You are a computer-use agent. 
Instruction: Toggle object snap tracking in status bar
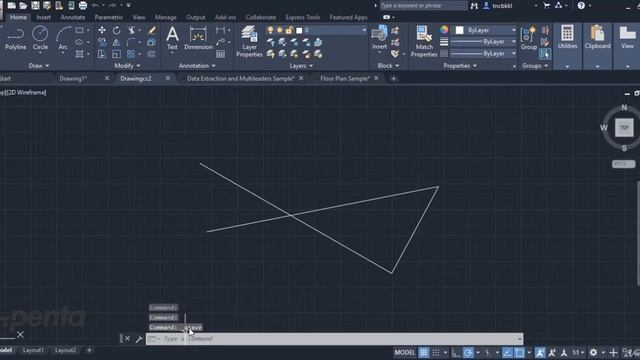[507, 352]
